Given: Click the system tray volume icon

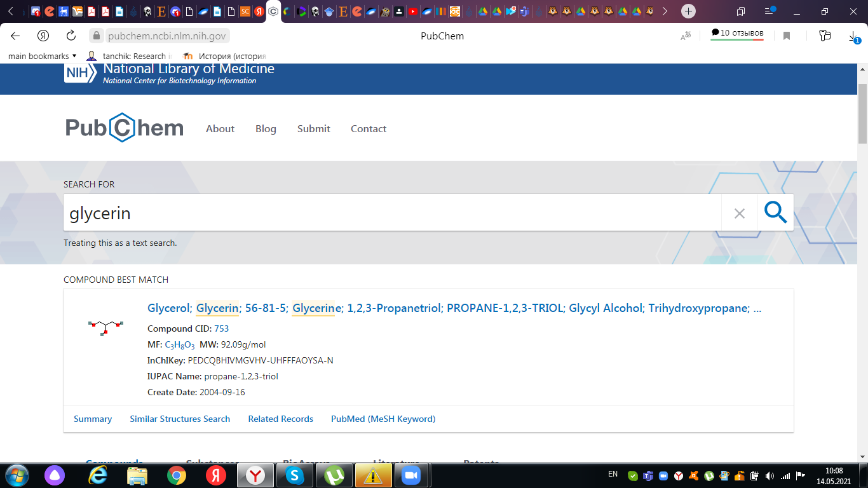Looking at the screenshot, I should coord(770,475).
